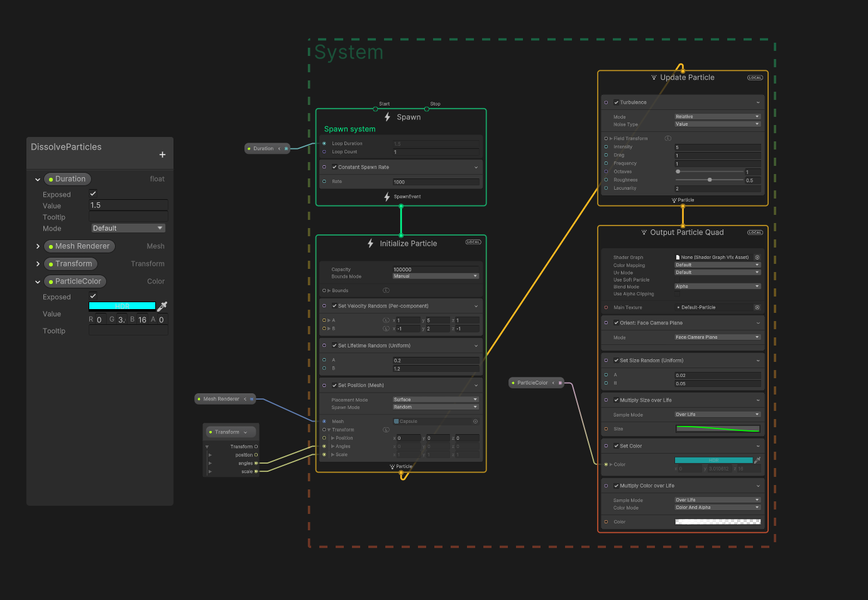
Task: Click the lightning icon on the Spawn node header
Action: (x=388, y=117)
